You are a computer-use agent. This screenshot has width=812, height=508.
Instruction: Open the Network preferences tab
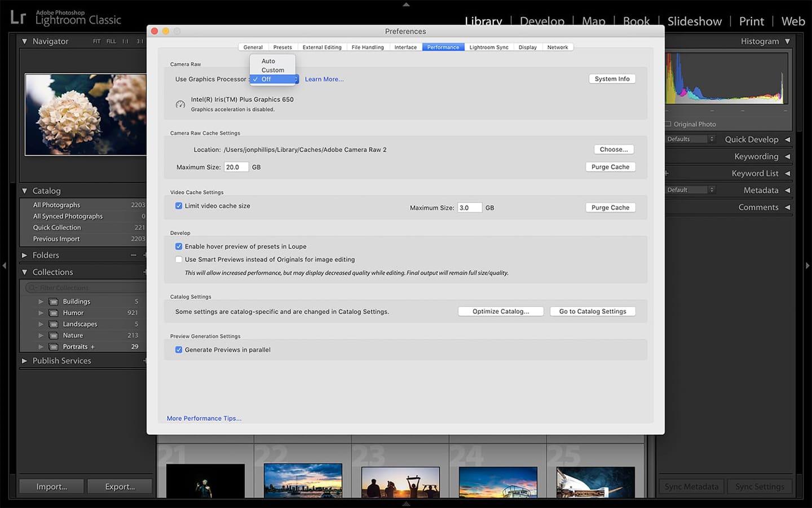tap(558, 47)
